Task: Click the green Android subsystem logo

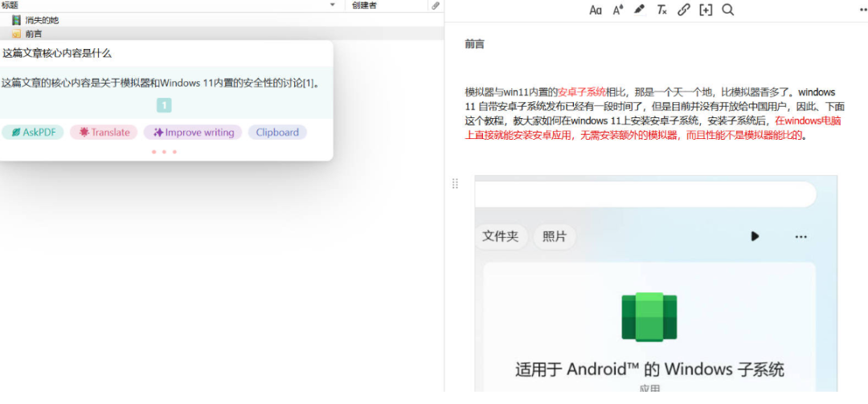Action: coord(649,316)
